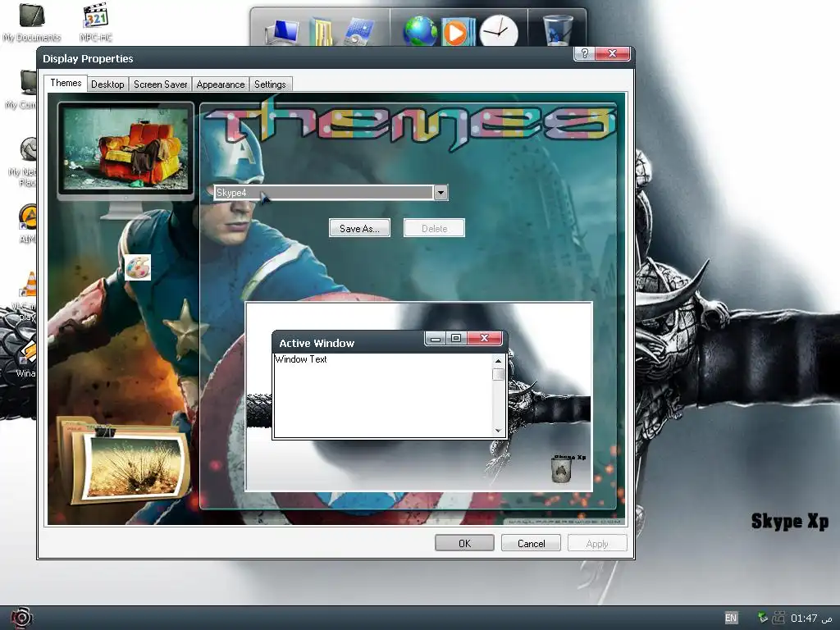840x630 pixels.
Task: Click the AIM desktop icon
Action: [x=27, y=224]
